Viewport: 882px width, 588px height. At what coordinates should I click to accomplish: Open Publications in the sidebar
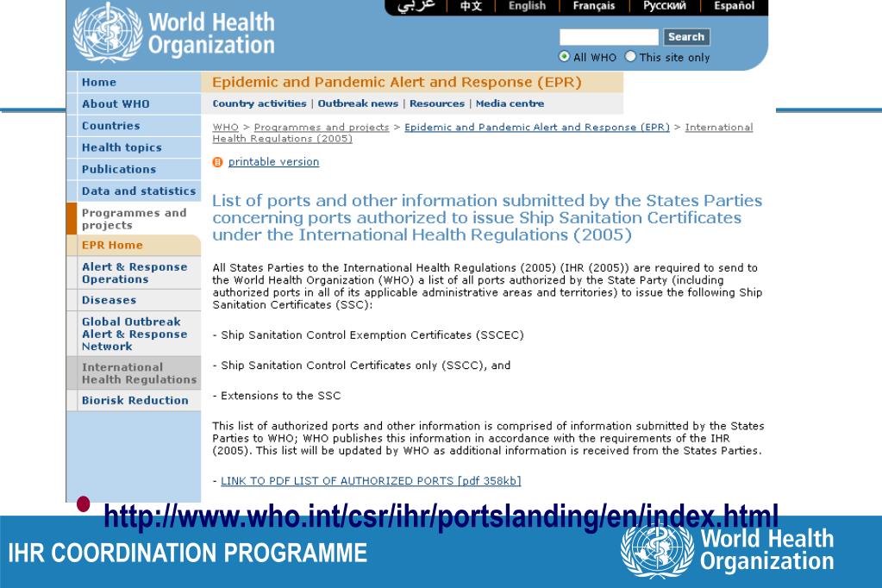(x=134, y=169)
